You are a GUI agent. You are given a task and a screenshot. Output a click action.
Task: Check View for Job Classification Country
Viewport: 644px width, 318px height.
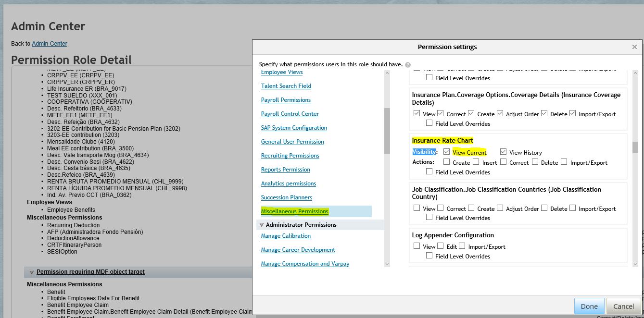(x=417, y=208)
